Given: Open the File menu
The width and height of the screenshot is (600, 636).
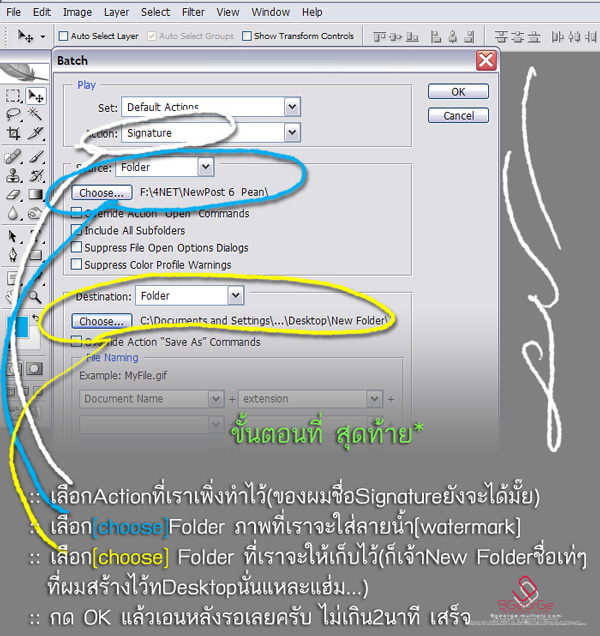Looking at the screenshot, I should tap(13, 12).
